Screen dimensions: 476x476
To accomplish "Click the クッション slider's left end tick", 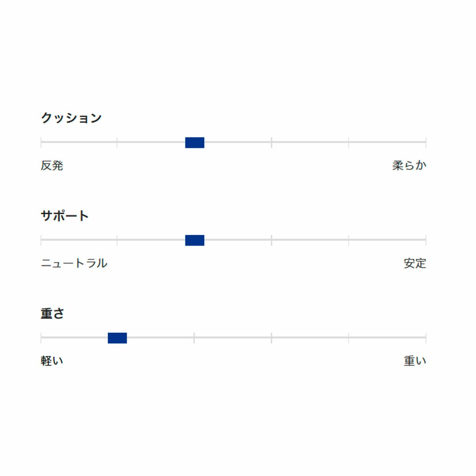I will click(x=41, y=142).
